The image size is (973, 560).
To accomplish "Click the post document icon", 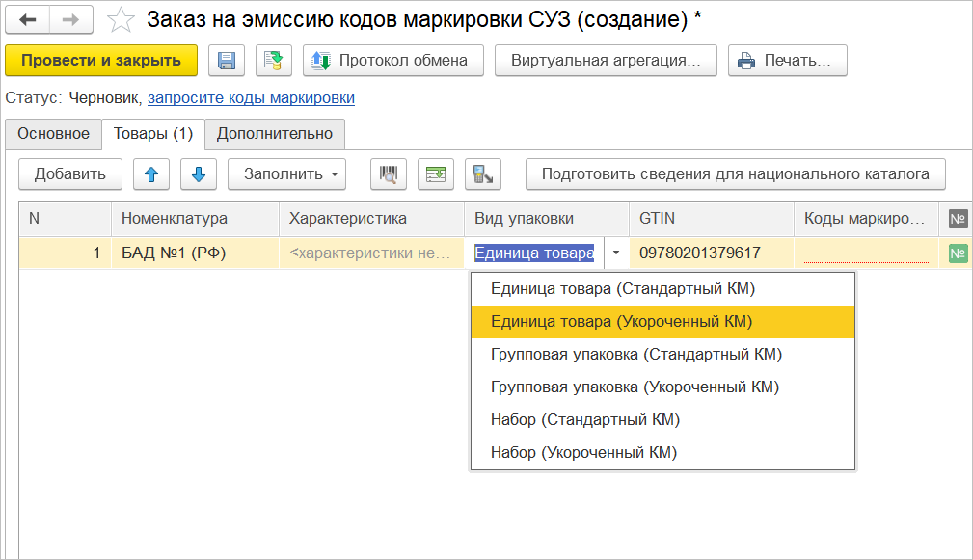I will coord(273,61).
